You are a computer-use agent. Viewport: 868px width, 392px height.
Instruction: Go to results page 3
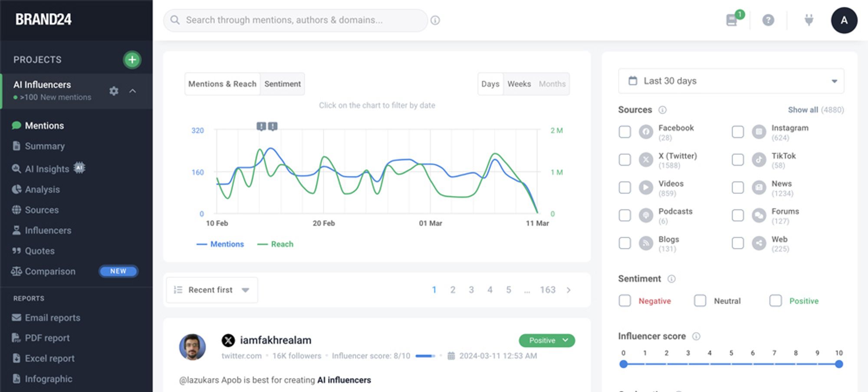471,290
